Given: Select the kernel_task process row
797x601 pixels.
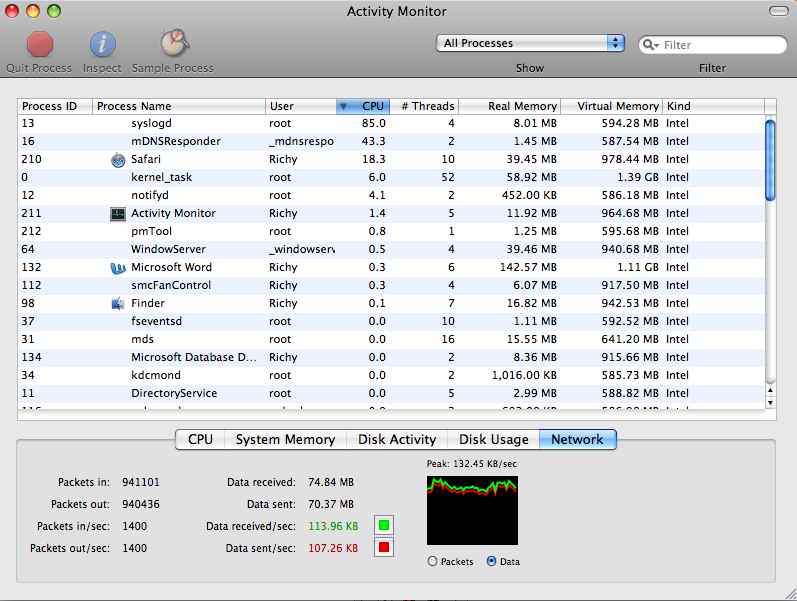Looking at the screenshot, I should tap(391, 177).
